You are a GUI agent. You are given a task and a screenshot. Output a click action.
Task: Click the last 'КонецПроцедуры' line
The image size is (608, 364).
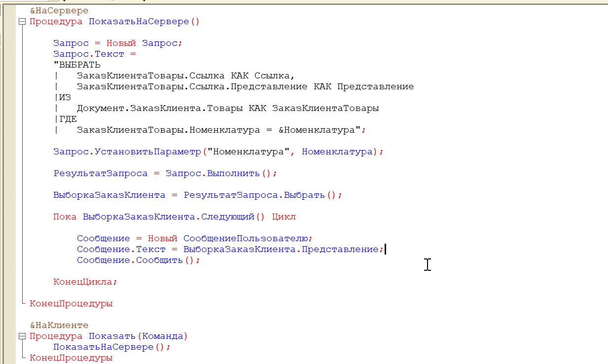click(71, 358)
